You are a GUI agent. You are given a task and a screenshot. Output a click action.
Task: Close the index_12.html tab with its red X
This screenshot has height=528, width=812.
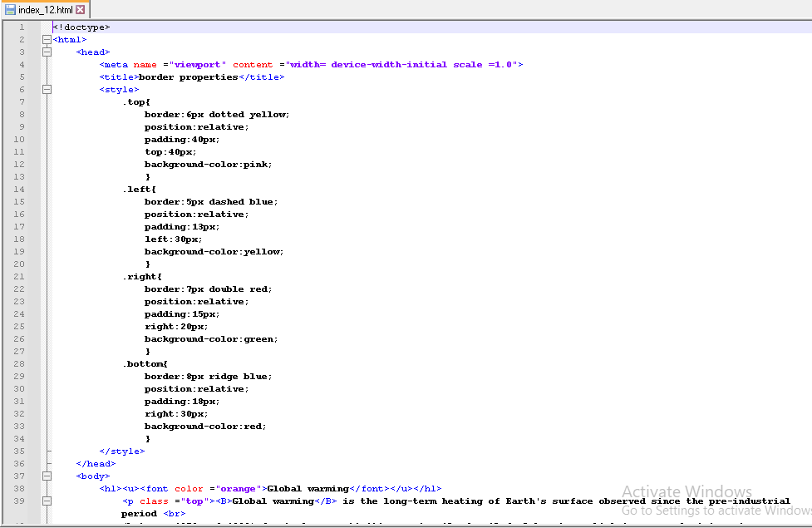(81, 9)
